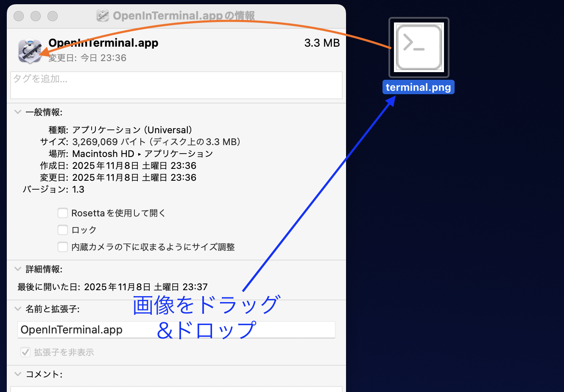Viewport: 564px width, 392px height.
Task: Collapse the 一般情報 section
Action: 18,112
